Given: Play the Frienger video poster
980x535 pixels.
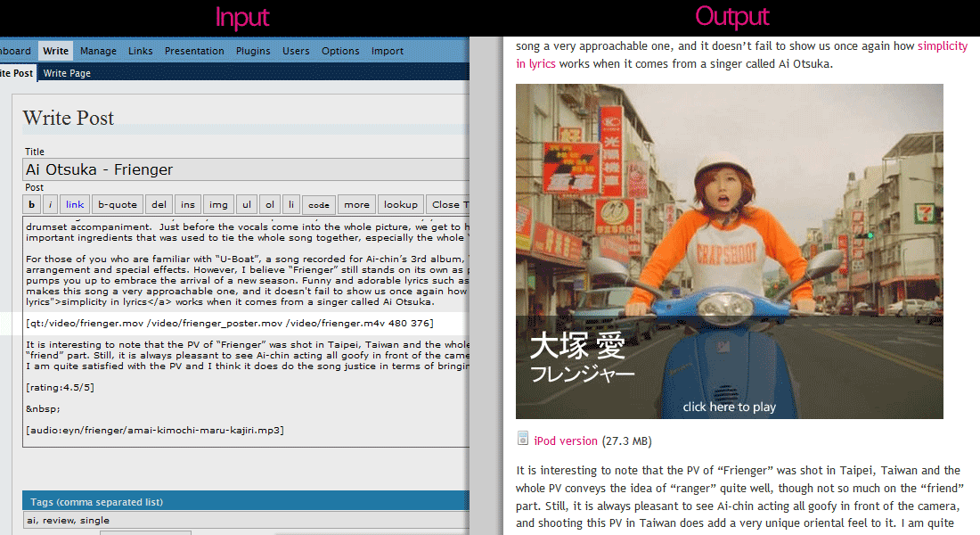Looking at the screenshot, I should 730,251.
